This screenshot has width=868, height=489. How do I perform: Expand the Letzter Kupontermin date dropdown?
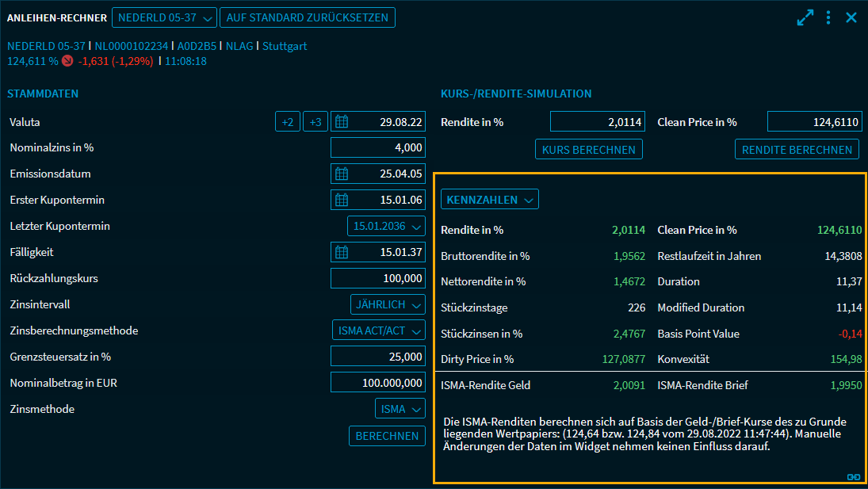tap(386, 226)
